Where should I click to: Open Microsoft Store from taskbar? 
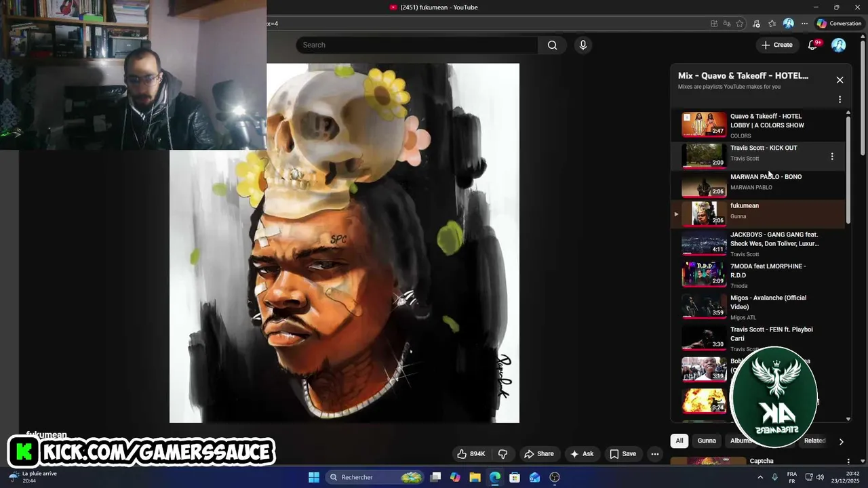515,477
